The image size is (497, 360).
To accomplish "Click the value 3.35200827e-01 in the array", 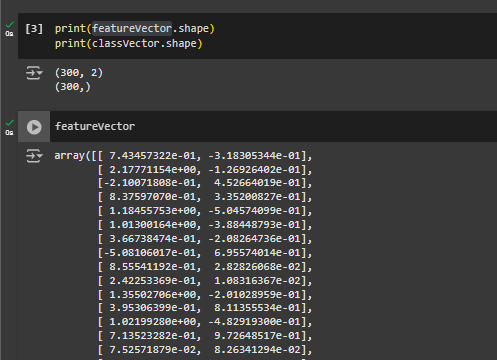I will [x=257, y=197].
